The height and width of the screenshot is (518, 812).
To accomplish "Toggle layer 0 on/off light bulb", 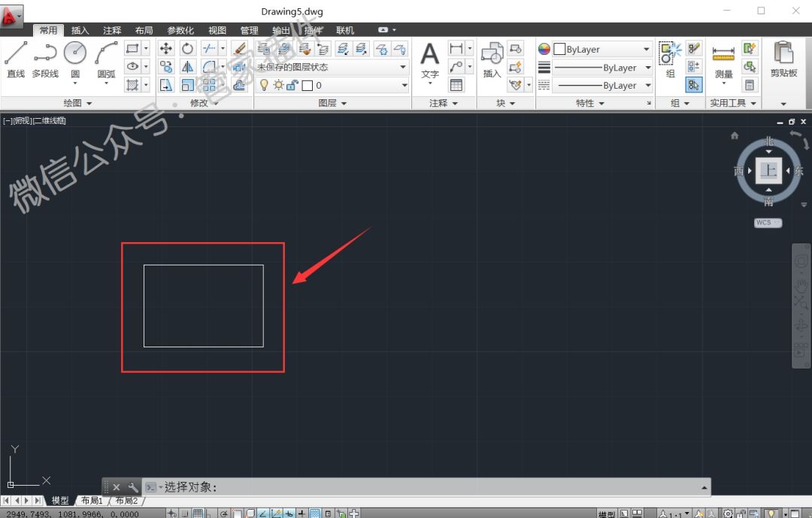I will 264,85.
